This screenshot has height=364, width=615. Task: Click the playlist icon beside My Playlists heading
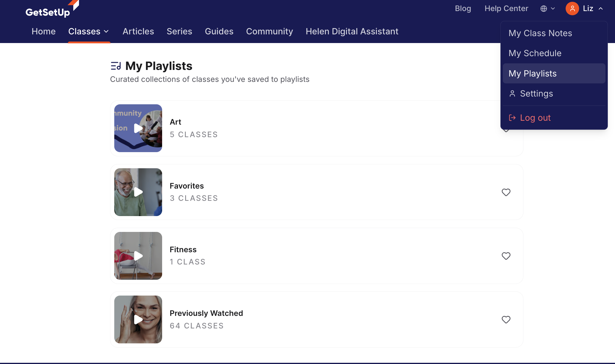(x=116, y=66)
